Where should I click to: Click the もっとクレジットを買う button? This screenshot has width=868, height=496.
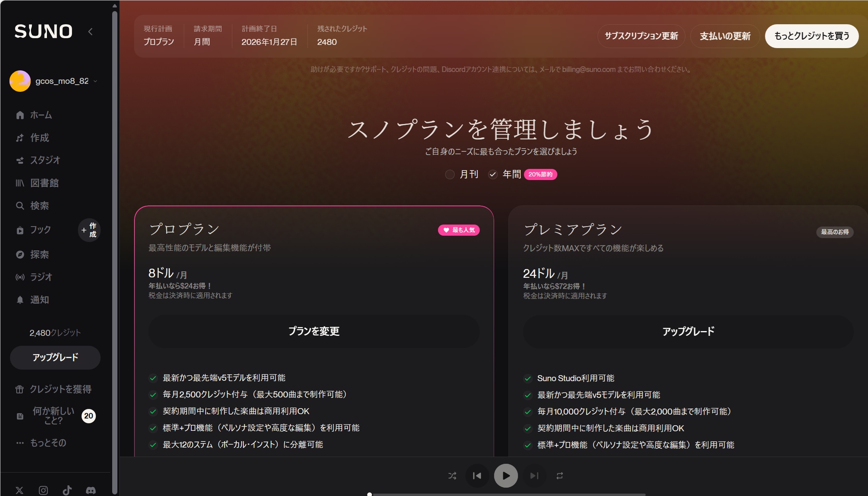(x=812, y=36)
